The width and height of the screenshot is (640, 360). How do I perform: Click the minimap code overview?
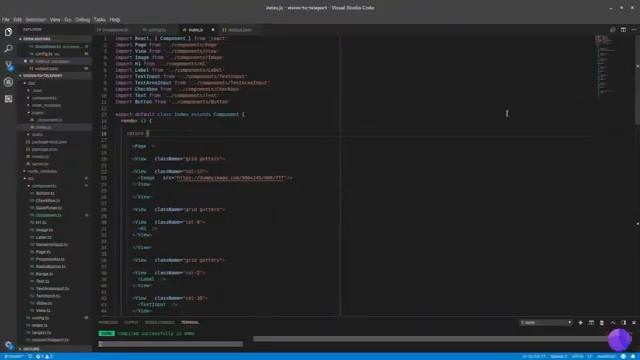[607, 67]
